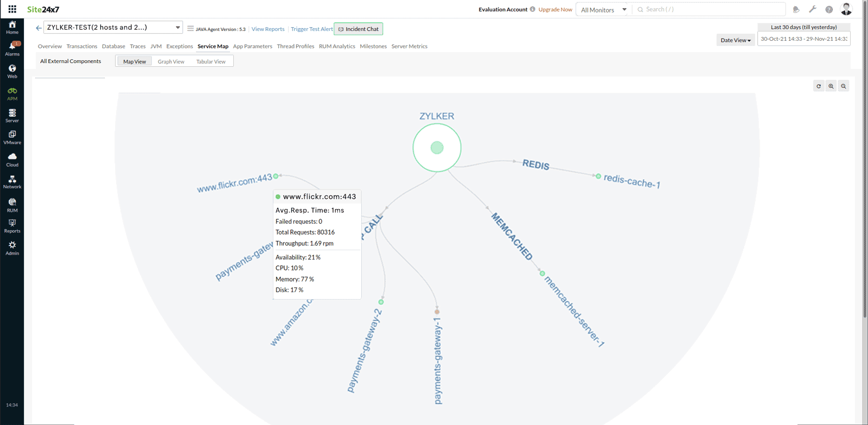The height and width of the screenshot is (425, 868).
Task: Open the Alarms section in sidebar
Action: 12,48
